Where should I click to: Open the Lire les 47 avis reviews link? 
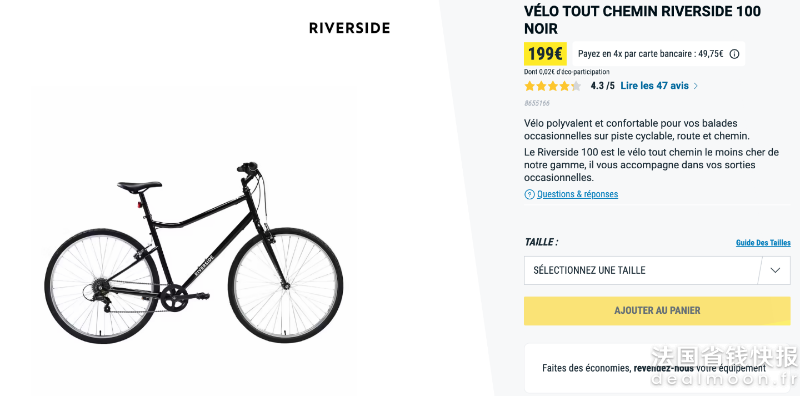click(x=655, y=86)
